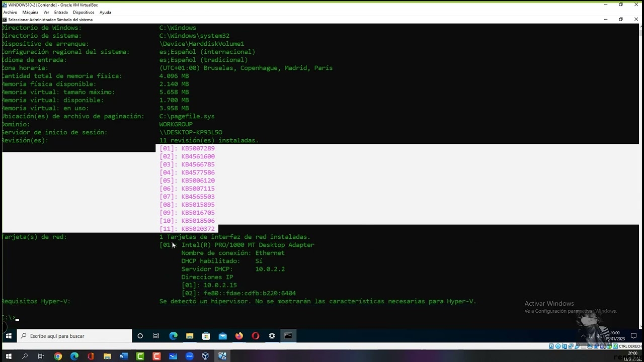
Task: Launch the Opera browser icon
Action: [x=256, y=336]
